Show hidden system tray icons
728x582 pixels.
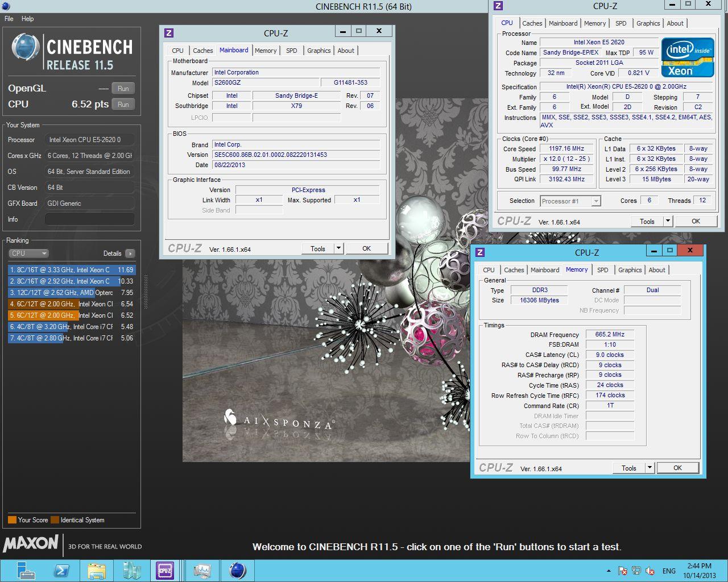pyautogui.click(x=609, y=571)
